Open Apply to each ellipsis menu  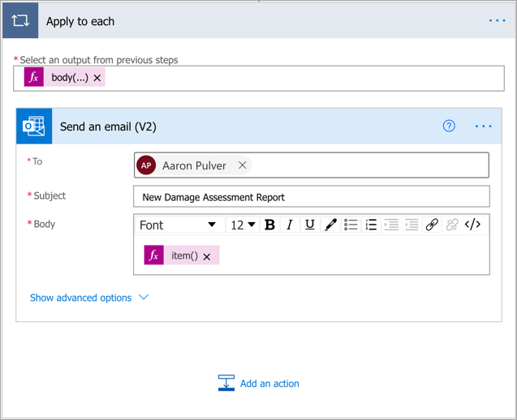pyautogui.click(x=497, y=21)
